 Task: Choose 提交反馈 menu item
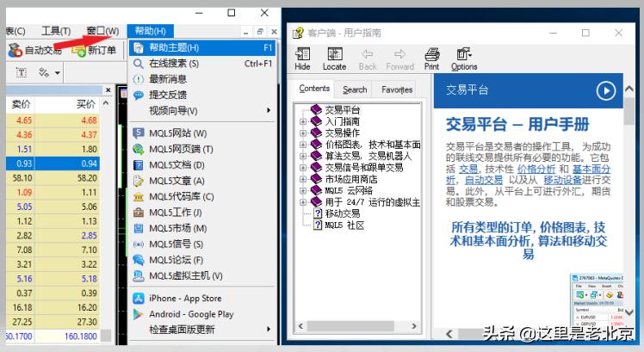click(x=202, y=95)
